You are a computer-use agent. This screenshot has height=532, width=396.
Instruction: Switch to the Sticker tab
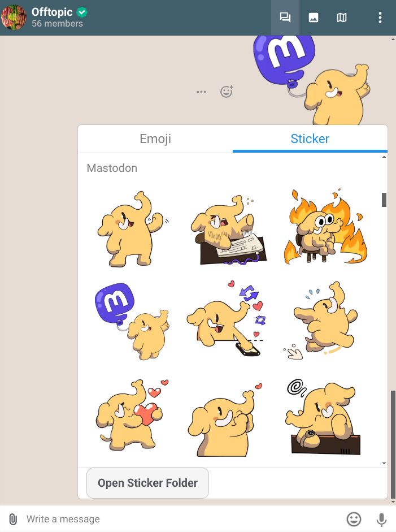tap(310, 139)
